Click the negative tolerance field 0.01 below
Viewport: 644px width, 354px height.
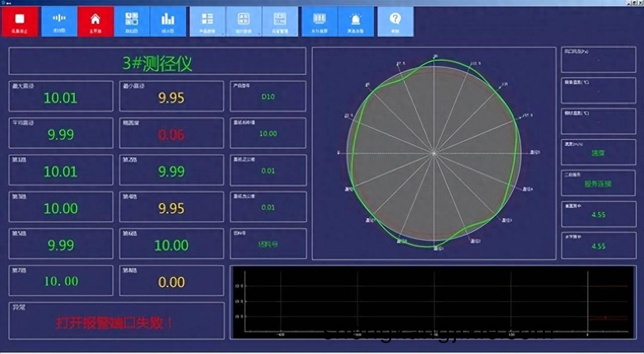tap(268, 207)
